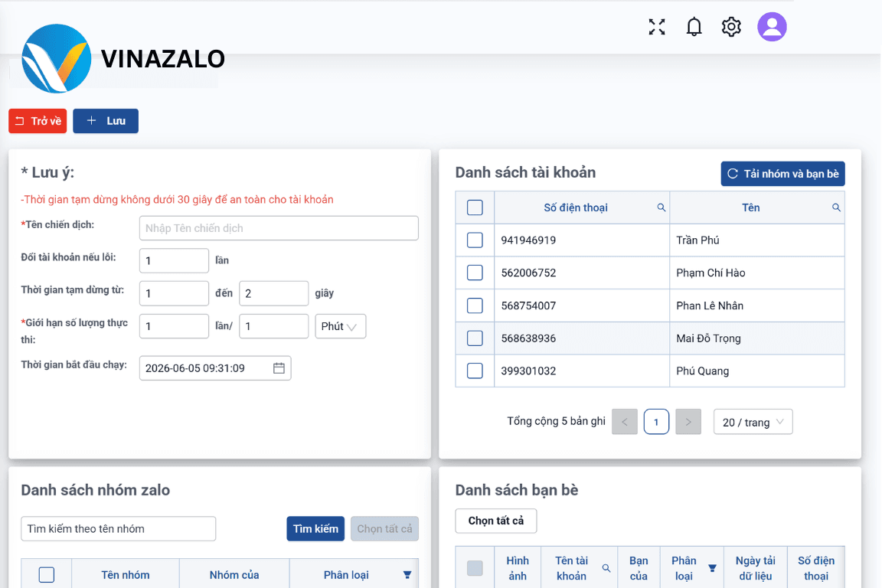Click the Lưu button
882x588 pixels.
point(106,121)
